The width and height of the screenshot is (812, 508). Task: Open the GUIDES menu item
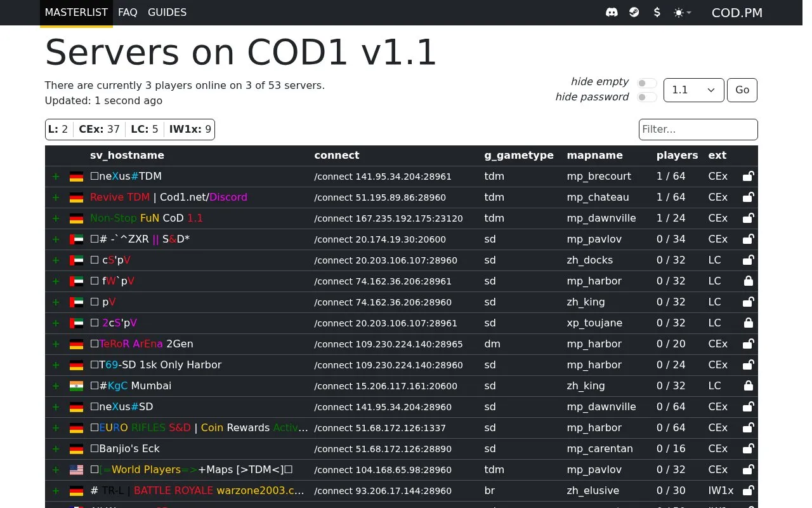167,12
